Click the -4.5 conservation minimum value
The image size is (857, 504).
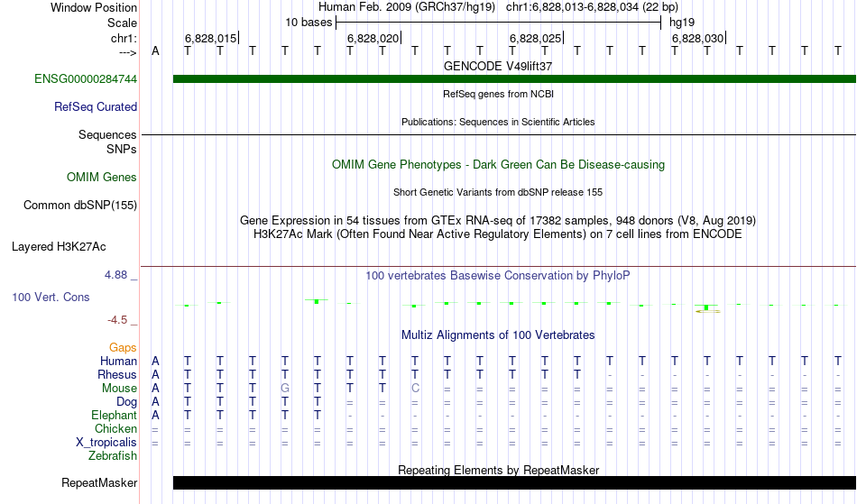coord(117,319)
